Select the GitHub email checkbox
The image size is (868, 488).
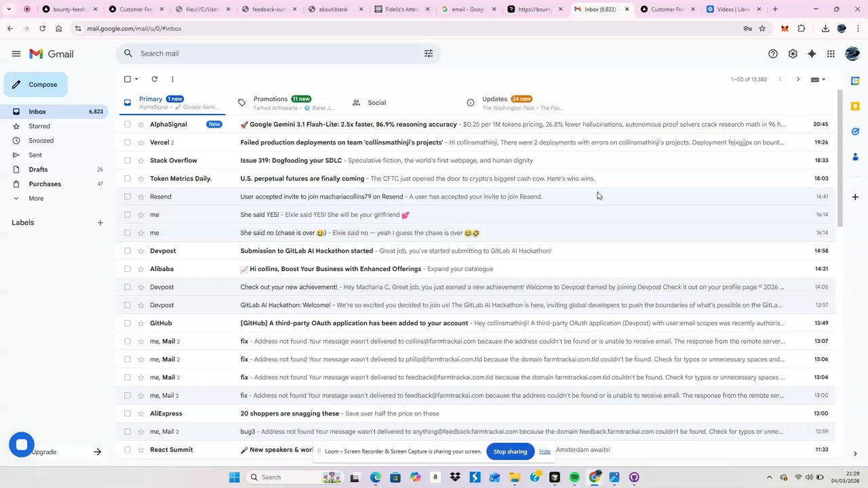point(127,323)
